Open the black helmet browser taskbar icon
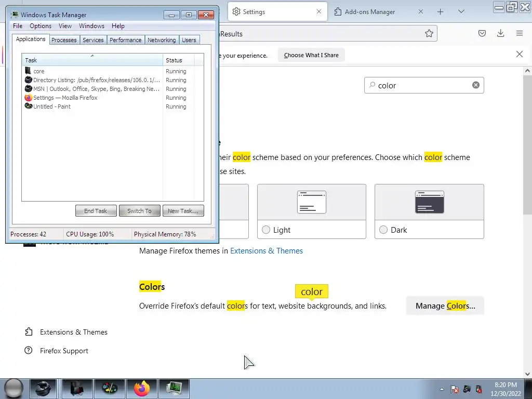532x399 pixels. [43, 389]
